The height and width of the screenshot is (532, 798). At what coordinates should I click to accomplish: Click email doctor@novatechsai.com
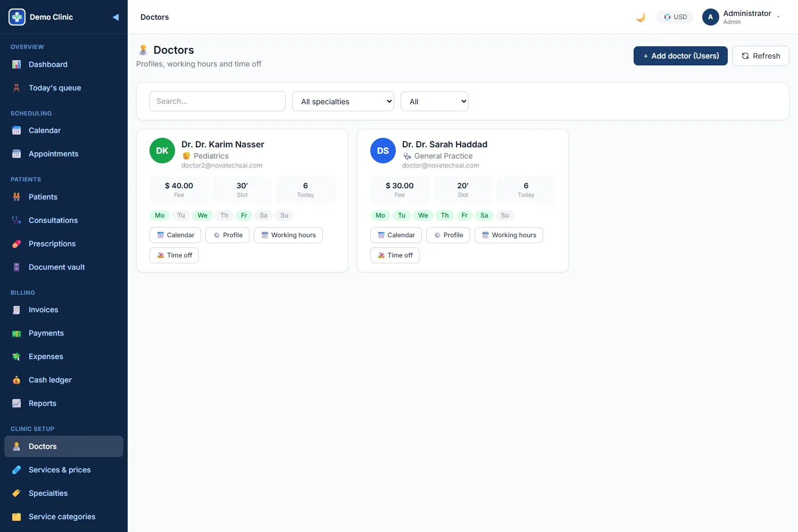coord(440,165)
